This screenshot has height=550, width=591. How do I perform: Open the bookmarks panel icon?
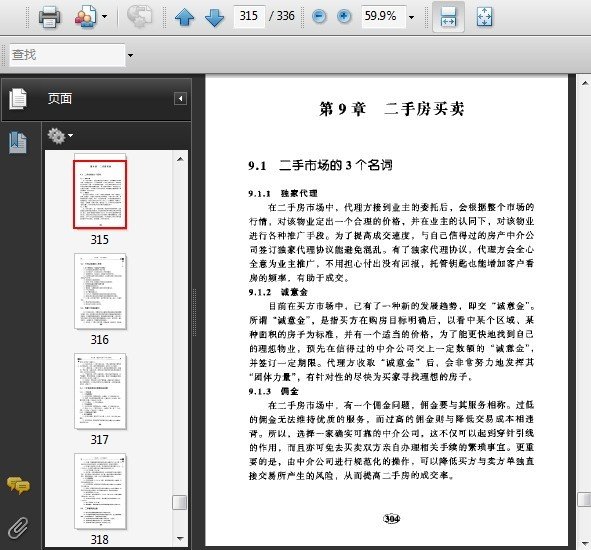[x=18, y=142]
